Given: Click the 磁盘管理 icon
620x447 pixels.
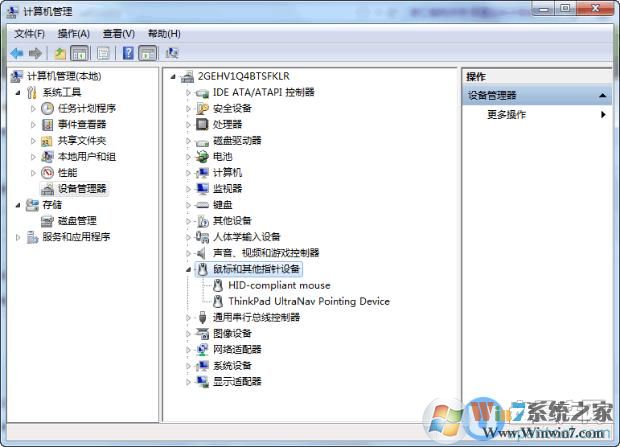Looking at the screenshot, I should point(47,221).
